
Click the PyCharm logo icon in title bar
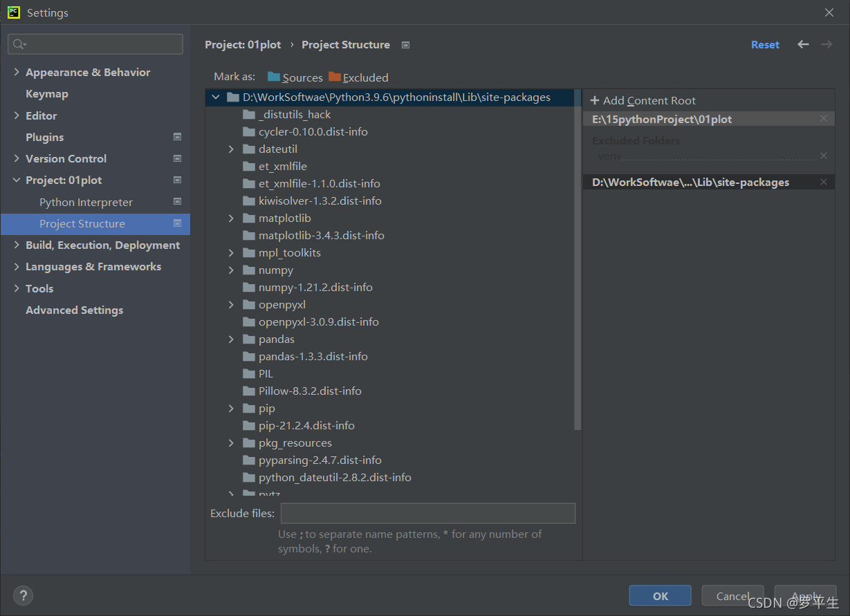pyautogui.click(x=14, y=12)
